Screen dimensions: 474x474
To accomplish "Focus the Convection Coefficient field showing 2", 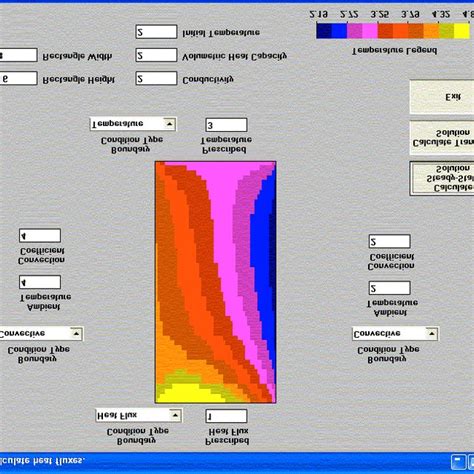I will coord(389,241).
